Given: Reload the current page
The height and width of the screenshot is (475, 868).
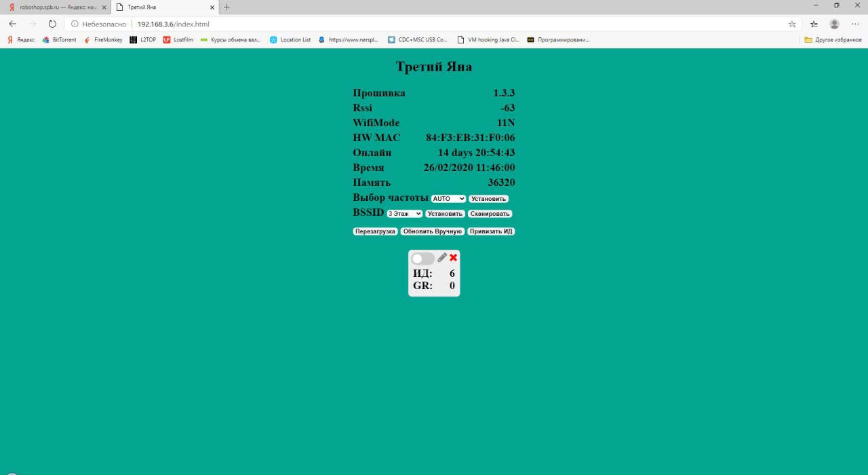Looking at the screenshot, I should 52,24.
